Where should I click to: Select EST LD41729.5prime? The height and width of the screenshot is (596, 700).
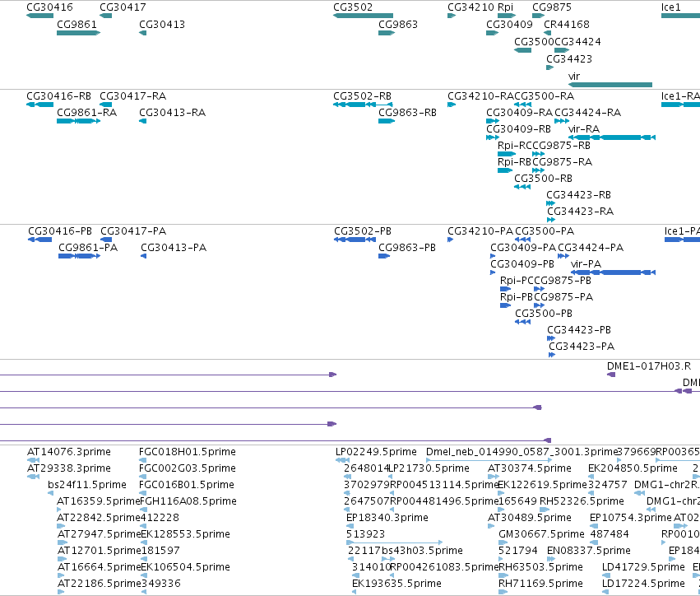pyautogui.click(x=643, y=567)
